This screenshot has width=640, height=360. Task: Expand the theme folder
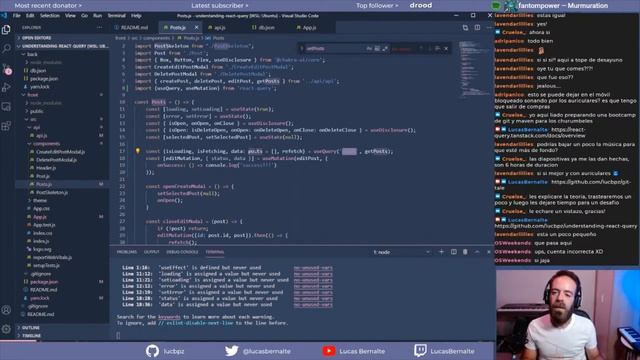click(x=62, y=200)
